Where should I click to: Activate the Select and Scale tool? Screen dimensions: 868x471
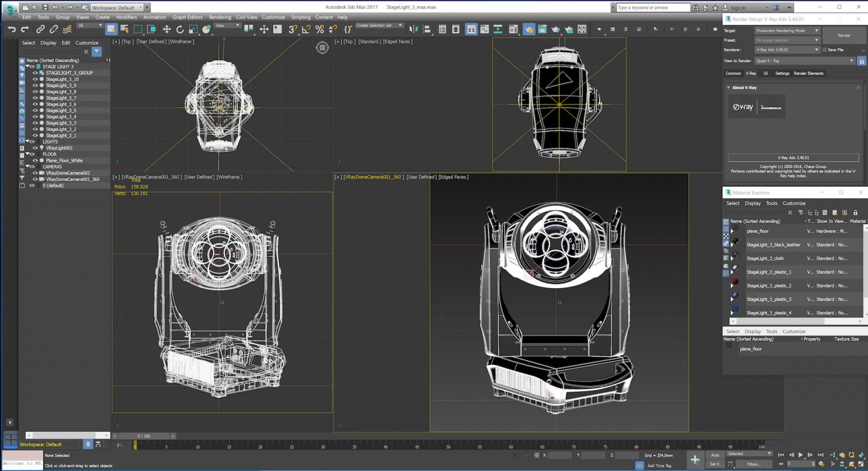pos(193,29)
